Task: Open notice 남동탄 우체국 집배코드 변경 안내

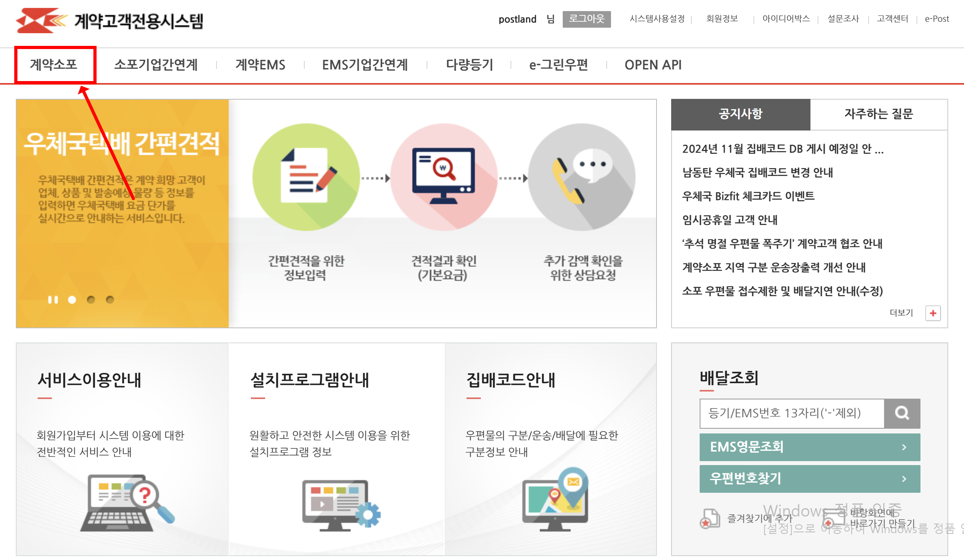Action: [757, 172]
